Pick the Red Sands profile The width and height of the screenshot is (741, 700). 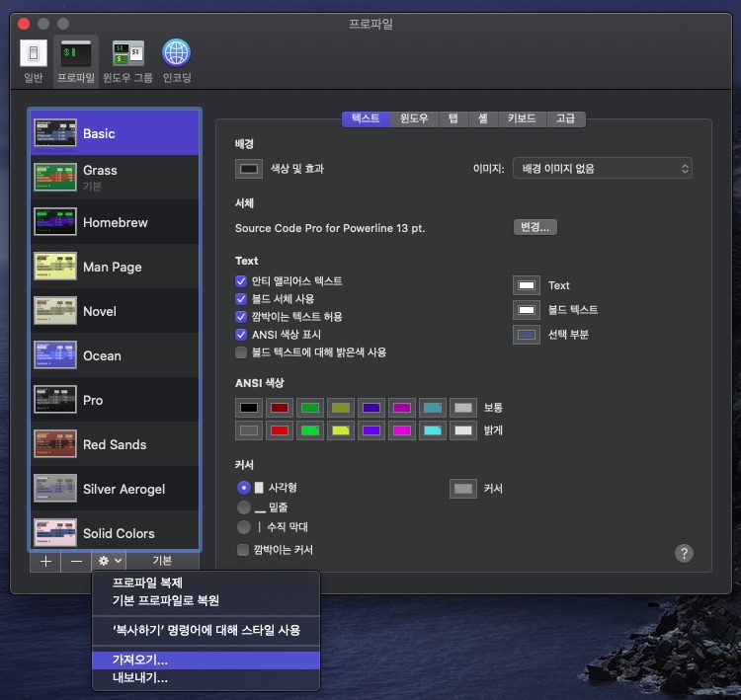[x=115, y=443]
